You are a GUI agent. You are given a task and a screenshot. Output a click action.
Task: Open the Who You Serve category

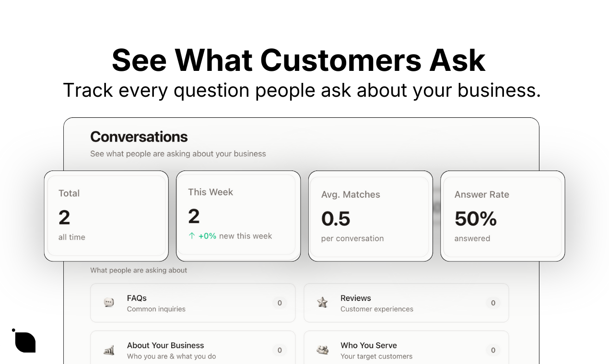(x=406, y=348)
